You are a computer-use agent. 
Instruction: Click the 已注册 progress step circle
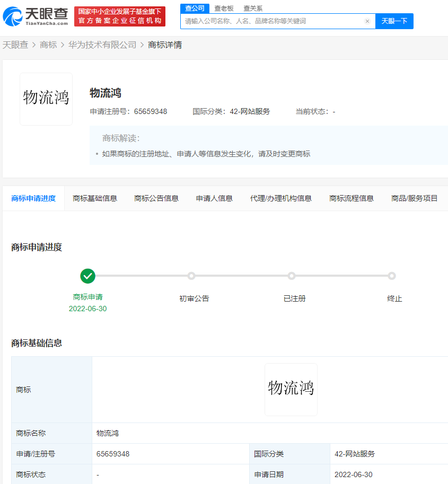pos(291,276)
